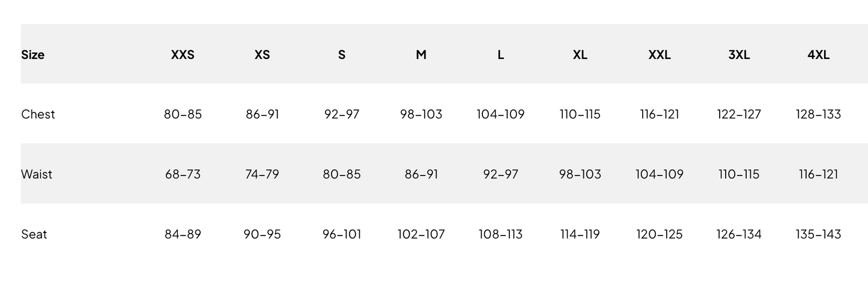Click the Seat row label
Image resolution: width=868 pixels, height=286 pixels.
coord(34,234)
